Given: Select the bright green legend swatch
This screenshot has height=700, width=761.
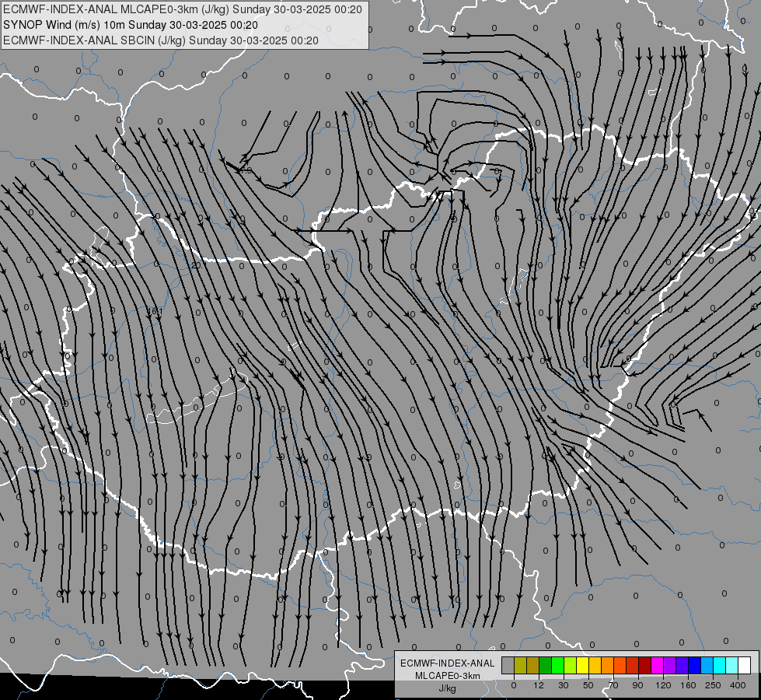Looking at the screenshot, I should click(557, 666).
